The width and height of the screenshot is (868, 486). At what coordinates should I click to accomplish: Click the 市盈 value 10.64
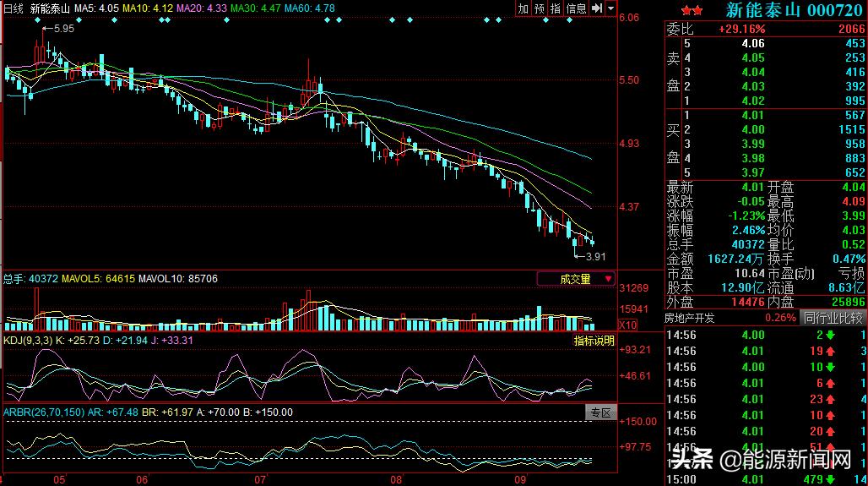tap(750, 273)
